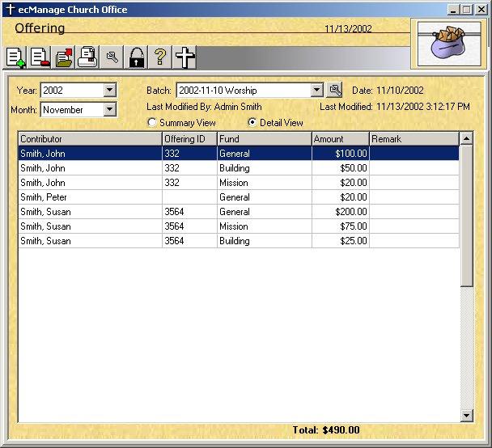The height and width of the screenshot is (448, 492).
Task: Click the Date: 11/10/2002 label
Action: click(x=388, y=91)
